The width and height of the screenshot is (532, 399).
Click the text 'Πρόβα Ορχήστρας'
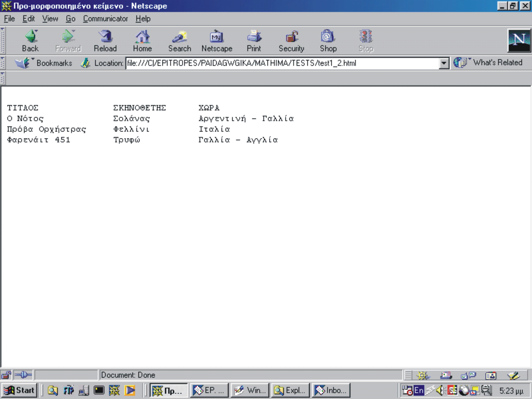46,129
